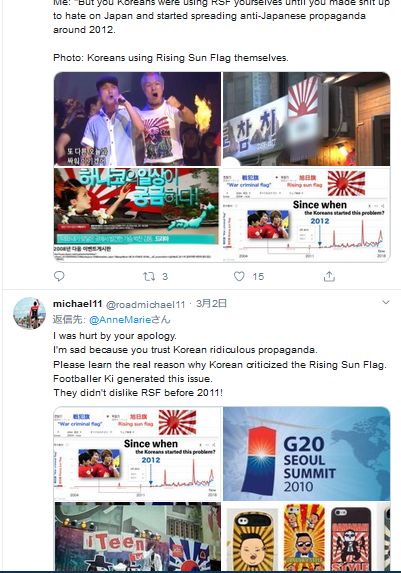401x573 pixels.
Task: Open the Korean poster image with woman
Action: click(x=137, y=215)
